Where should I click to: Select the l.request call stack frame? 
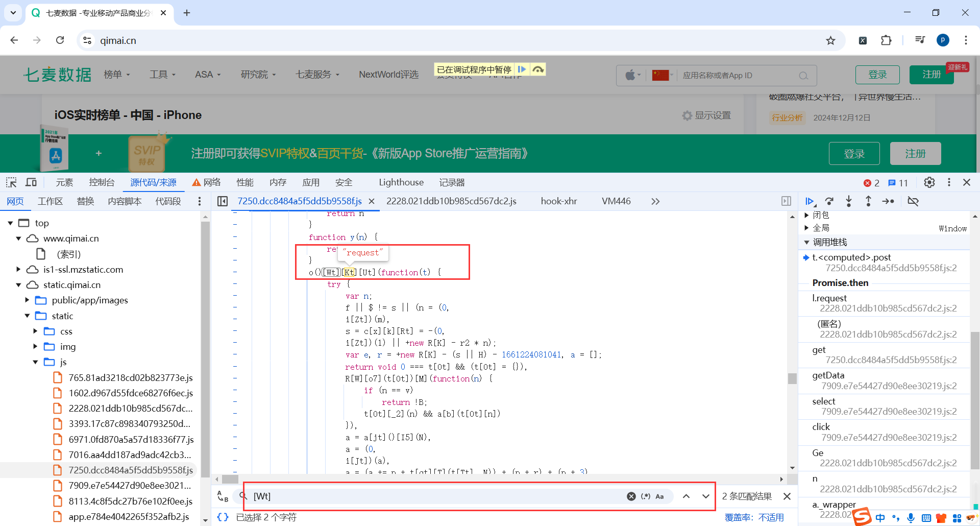(884, 303)
